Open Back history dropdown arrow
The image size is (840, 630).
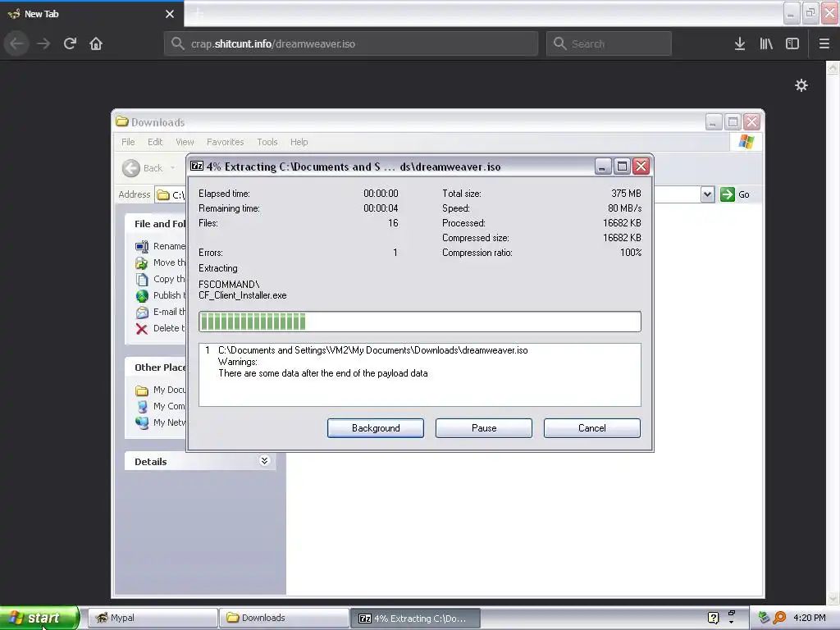coord(172,168)
